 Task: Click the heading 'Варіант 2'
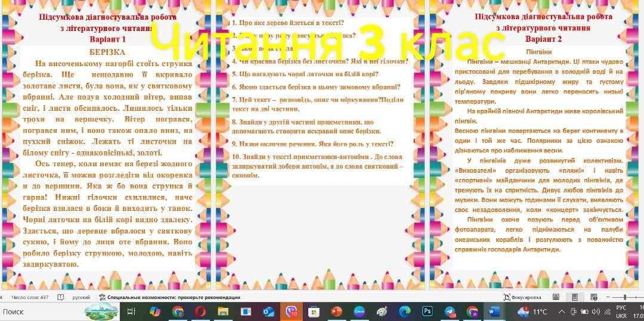(543, 39)
